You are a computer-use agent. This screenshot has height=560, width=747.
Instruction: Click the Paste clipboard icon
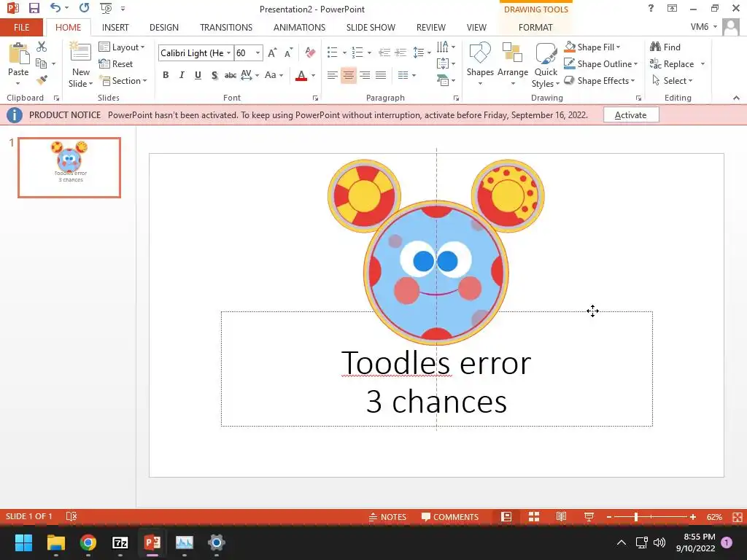(18, 53)
